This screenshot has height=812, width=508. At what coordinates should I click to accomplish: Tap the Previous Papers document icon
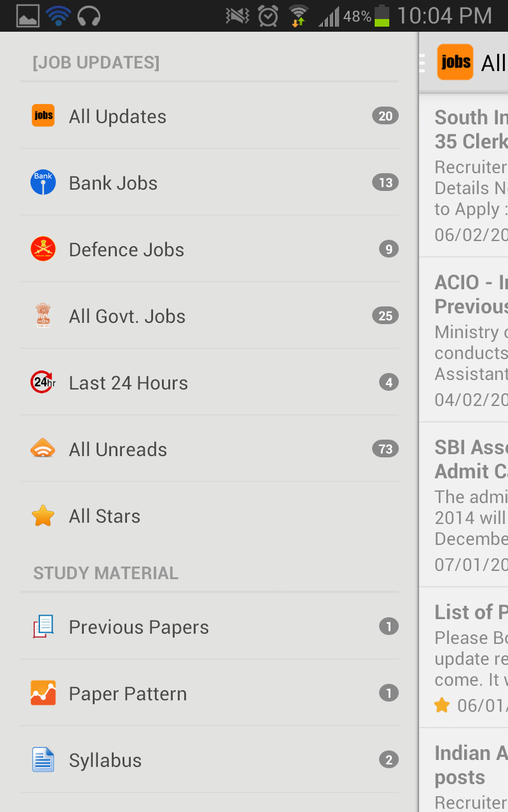(x=43, y=627)
